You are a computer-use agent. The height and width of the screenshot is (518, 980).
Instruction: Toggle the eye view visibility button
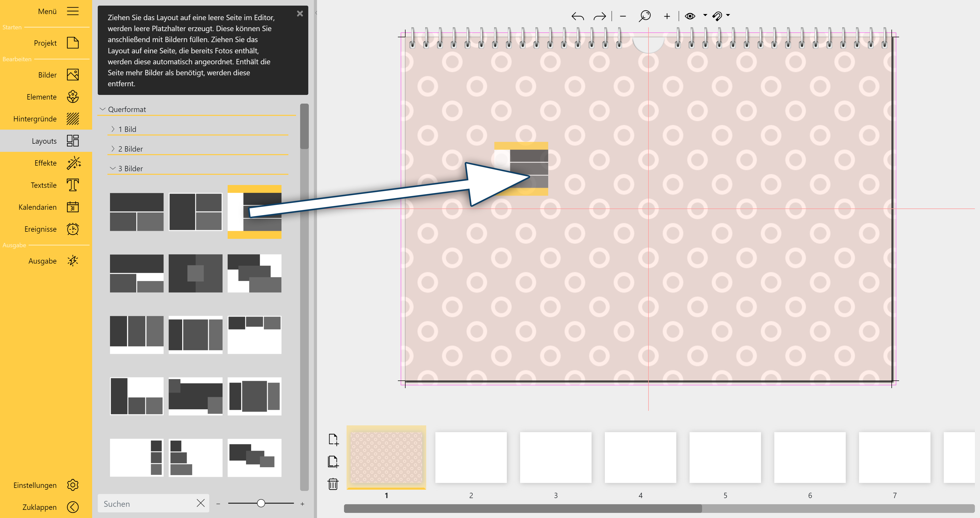690,16
